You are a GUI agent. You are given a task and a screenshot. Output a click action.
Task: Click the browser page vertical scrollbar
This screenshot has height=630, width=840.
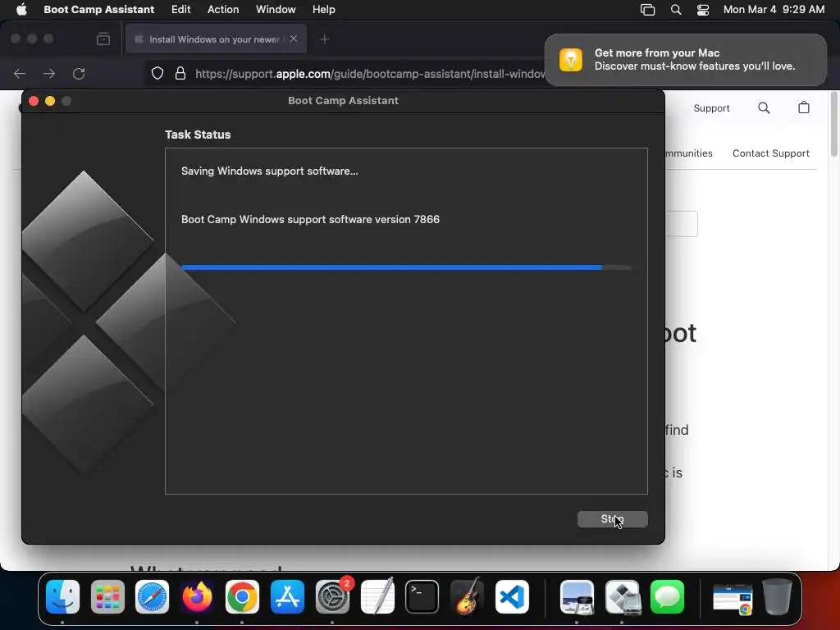pyautogui.click(x=833, y=125)
